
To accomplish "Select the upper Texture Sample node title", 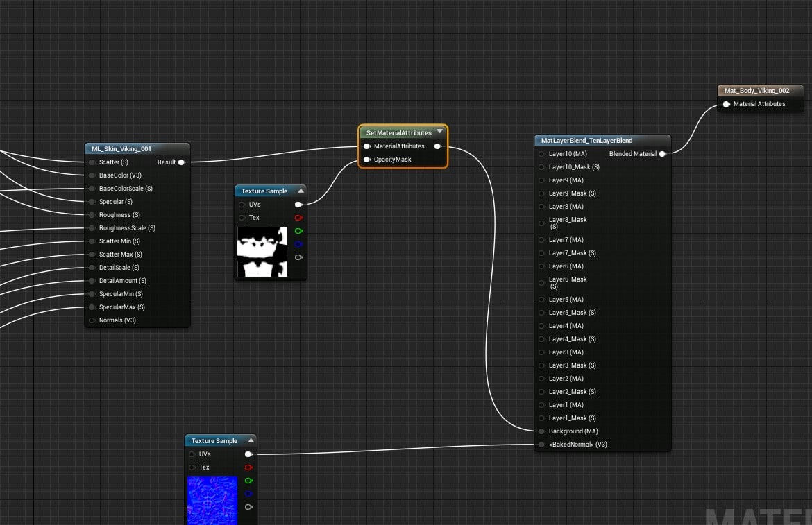I will point(264,191).
